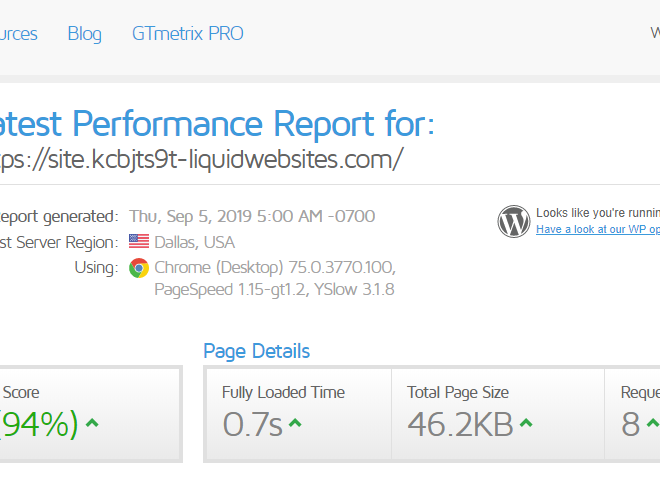Screen dimensions: 660x480
Task: Click the 46.2KB page size value
Action: [x=460, y=424]
